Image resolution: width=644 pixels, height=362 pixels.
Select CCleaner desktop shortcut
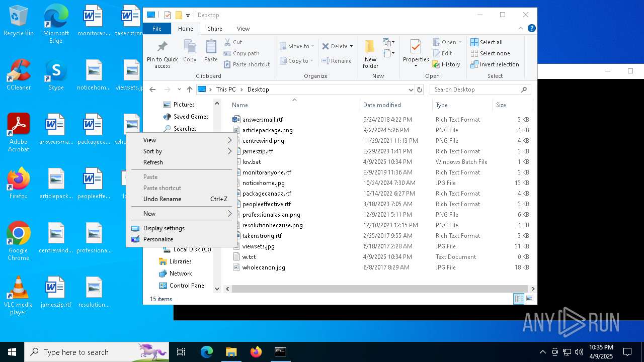(19, 75)
